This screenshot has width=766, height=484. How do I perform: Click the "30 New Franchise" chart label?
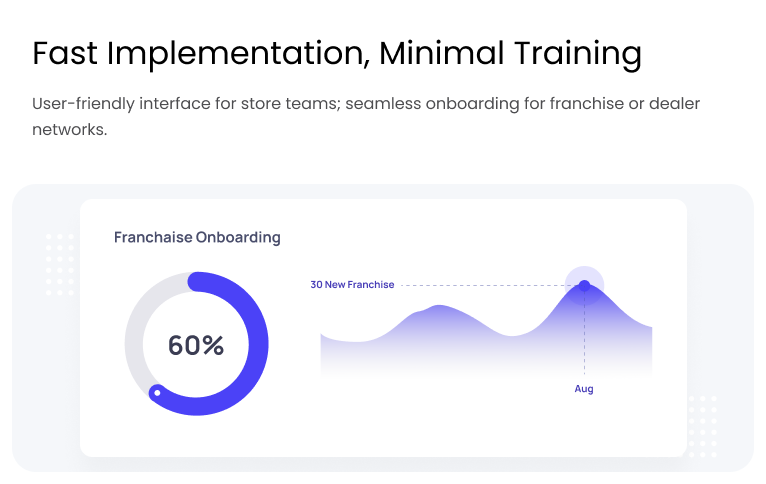tap(352, 285)
